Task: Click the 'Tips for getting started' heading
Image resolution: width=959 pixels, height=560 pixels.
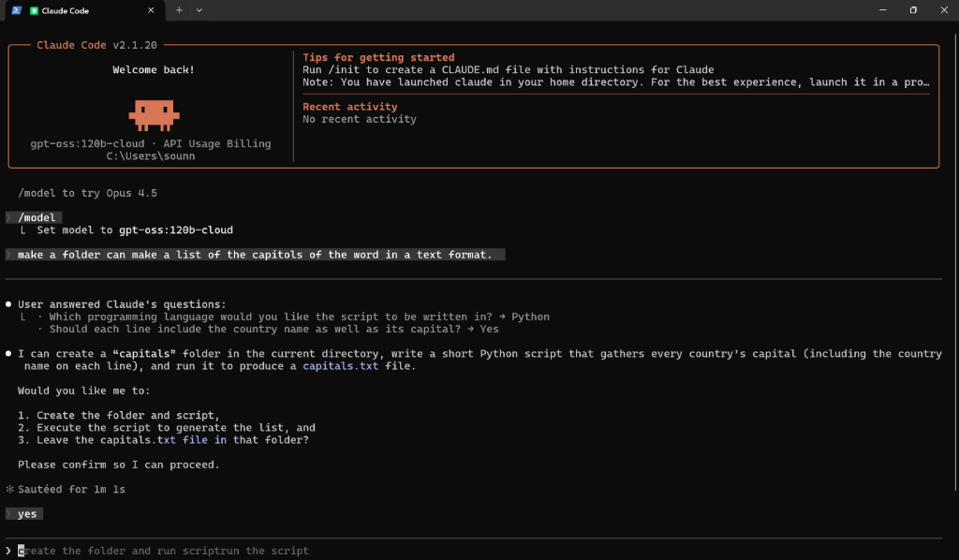Action: pos(378,57)
